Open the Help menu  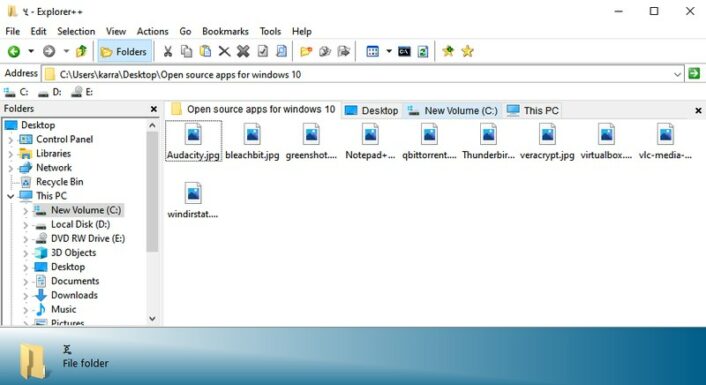(x=302, y=31)
